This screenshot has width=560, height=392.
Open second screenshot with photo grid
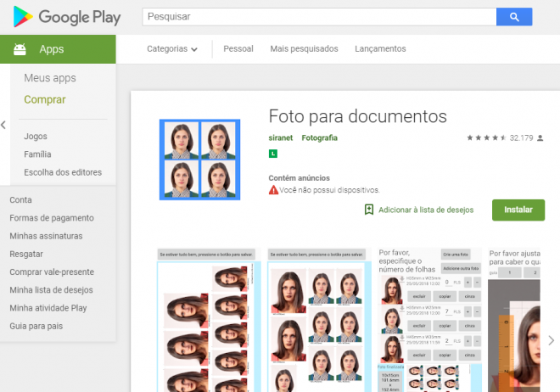(x=319, y=320)
